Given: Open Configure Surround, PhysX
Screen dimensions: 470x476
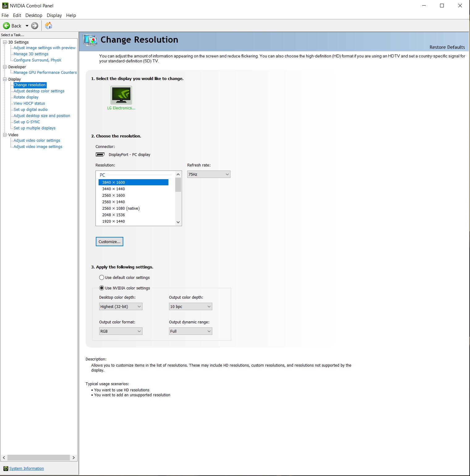Looking at the screenshot, I should point(37,60).
